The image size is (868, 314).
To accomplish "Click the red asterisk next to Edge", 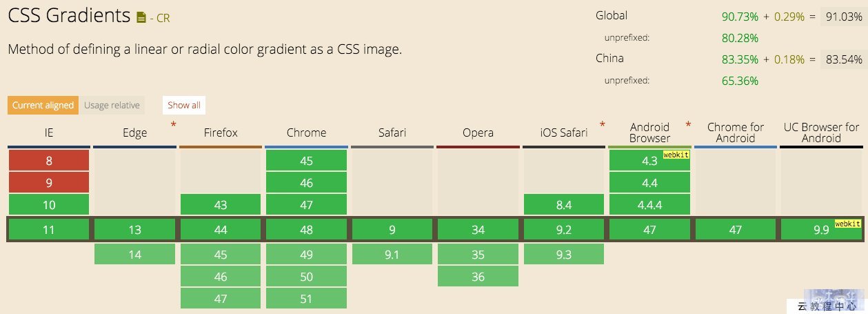I will pyautogui.click(x=173, y=125).
